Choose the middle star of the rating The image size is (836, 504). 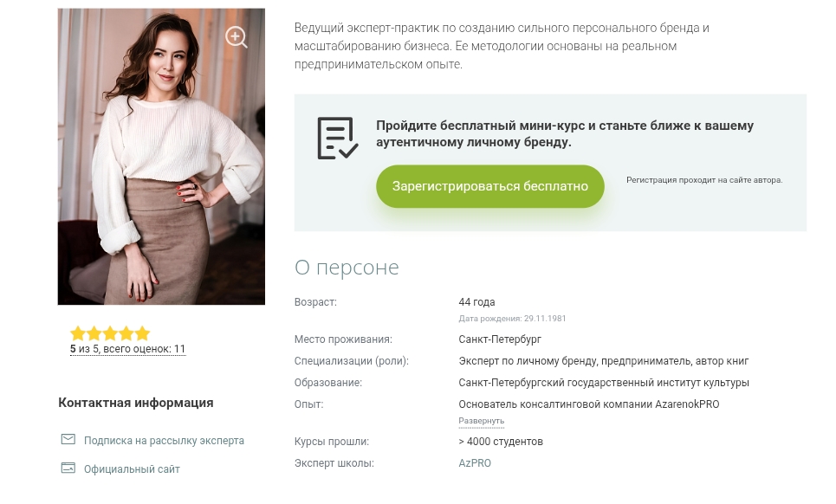tap(110, 333)
